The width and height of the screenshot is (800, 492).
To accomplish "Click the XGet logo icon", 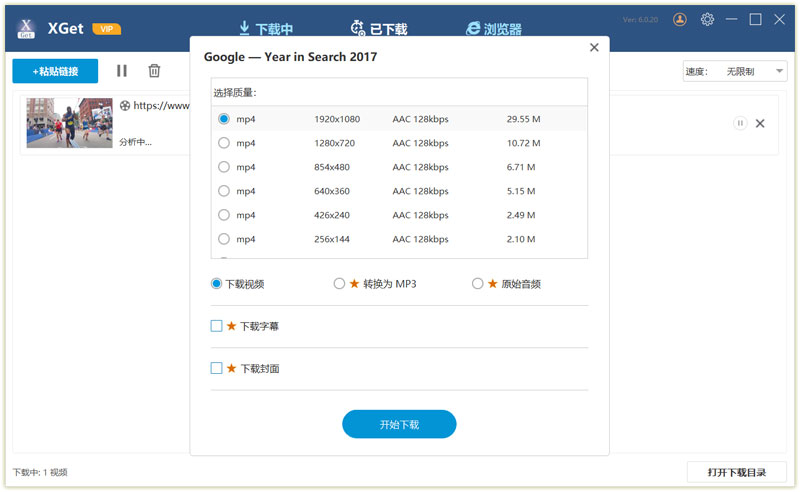I will [27, 28].
